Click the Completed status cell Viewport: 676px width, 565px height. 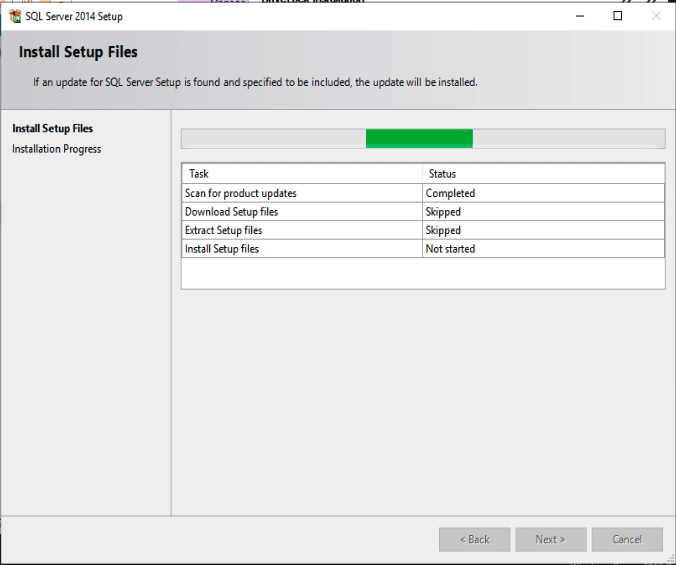450,193
